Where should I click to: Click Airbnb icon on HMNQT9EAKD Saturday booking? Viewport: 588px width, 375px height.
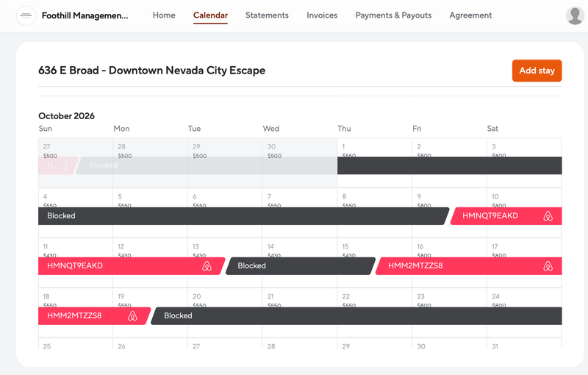tap(548, 216)
